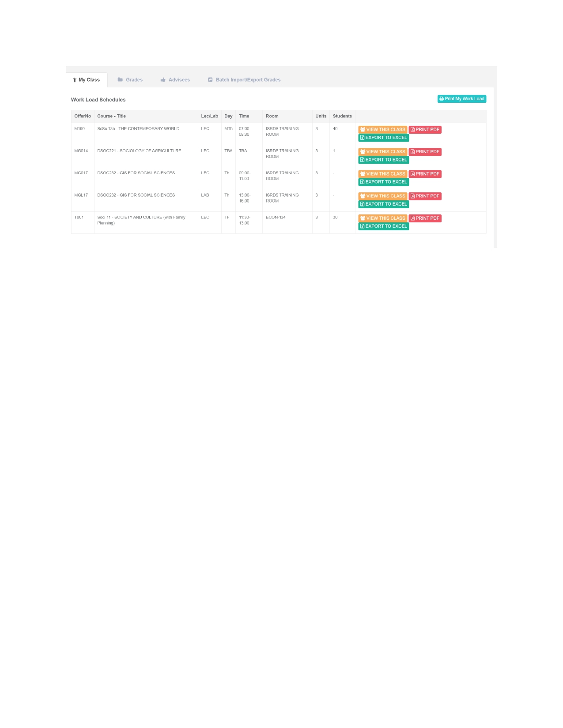The width and height of the screenshot is (563, 728).
Task: View class for MG014 Sociology of Agriculture
Action: (x=382, y=152)
